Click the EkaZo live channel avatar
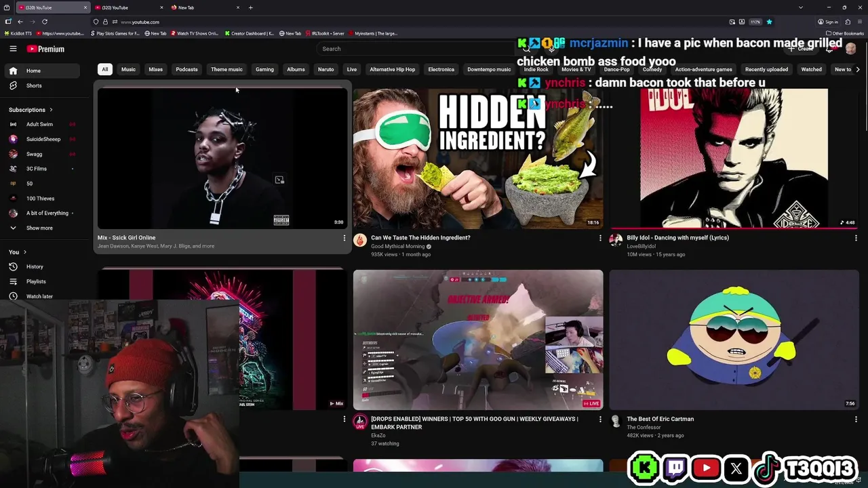The height and width of the screenshot is (488, 868). 360,422
